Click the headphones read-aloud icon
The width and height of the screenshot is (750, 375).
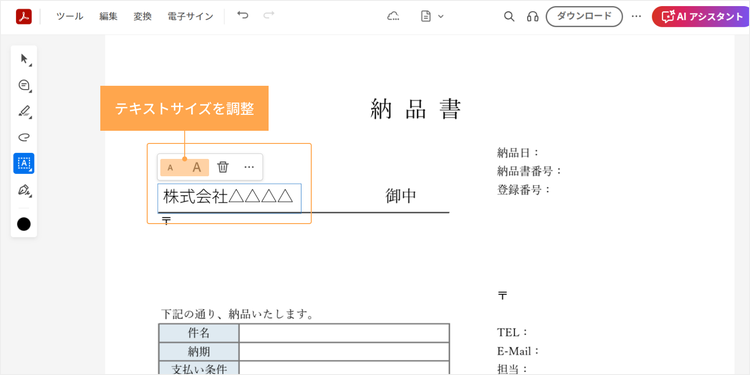(x=532, y=17)
